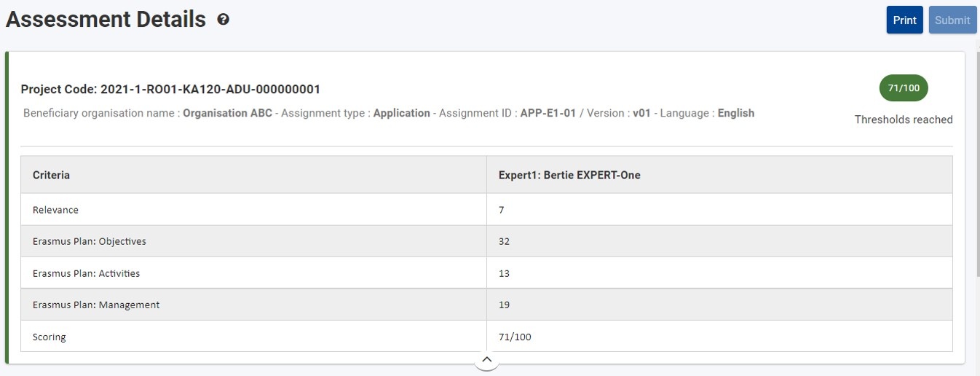
Task: Click the Objectives score value 32
Action: coord(504,241)
